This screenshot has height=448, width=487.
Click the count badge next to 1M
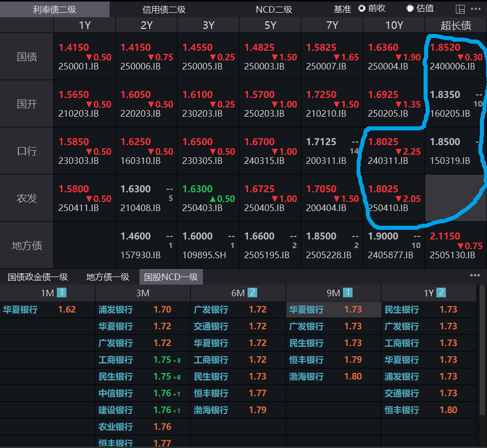tap(61, 292)
